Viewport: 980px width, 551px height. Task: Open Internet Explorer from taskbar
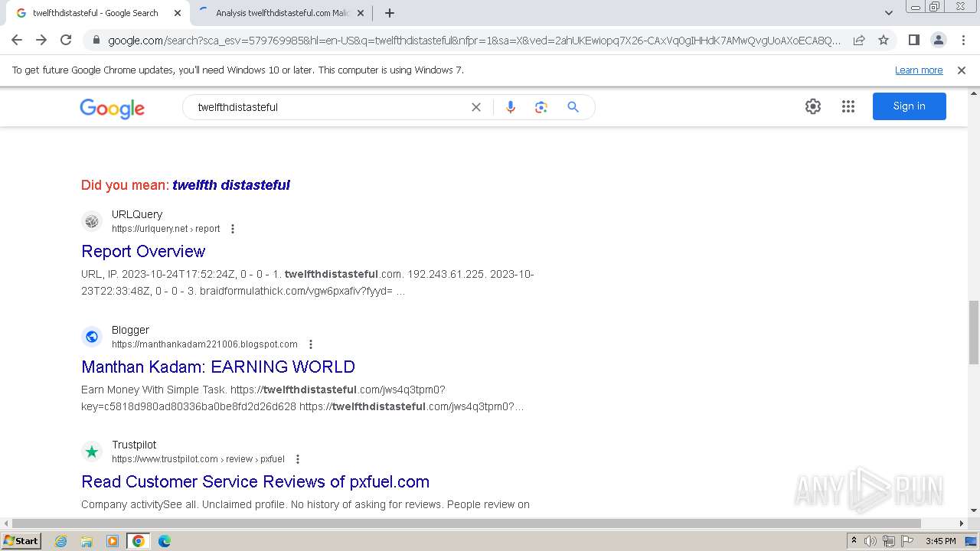pyautogui.click(x=61, y=541)
